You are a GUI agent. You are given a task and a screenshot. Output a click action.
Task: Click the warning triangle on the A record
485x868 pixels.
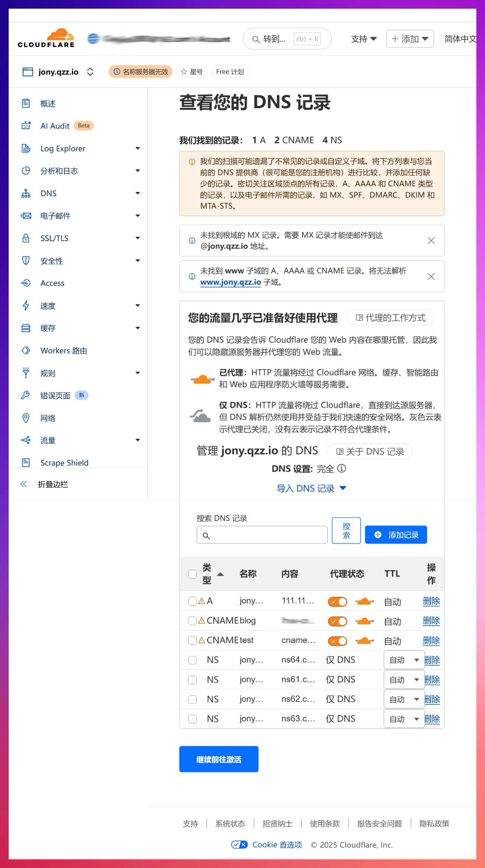pyautogui.click(x=202, y=601)
